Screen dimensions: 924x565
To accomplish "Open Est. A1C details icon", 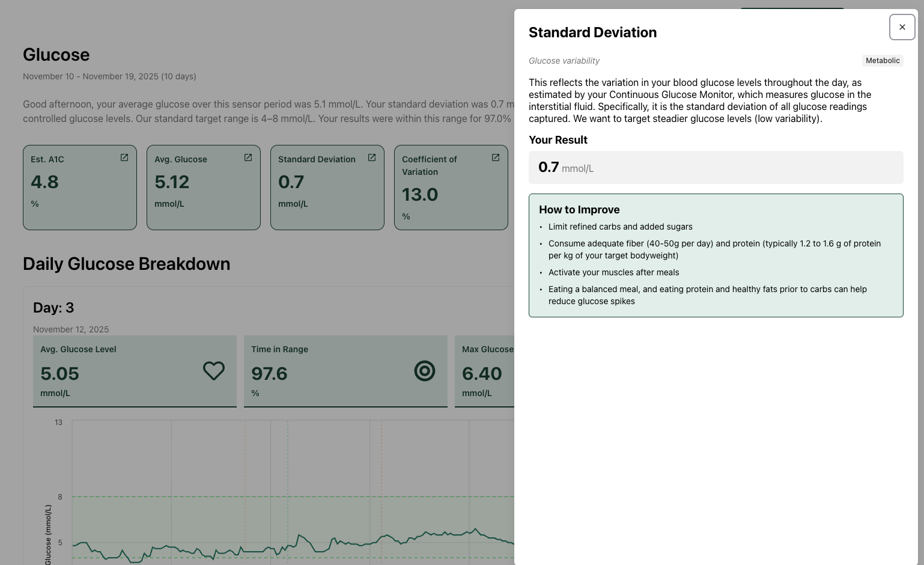I will [124, 157].
